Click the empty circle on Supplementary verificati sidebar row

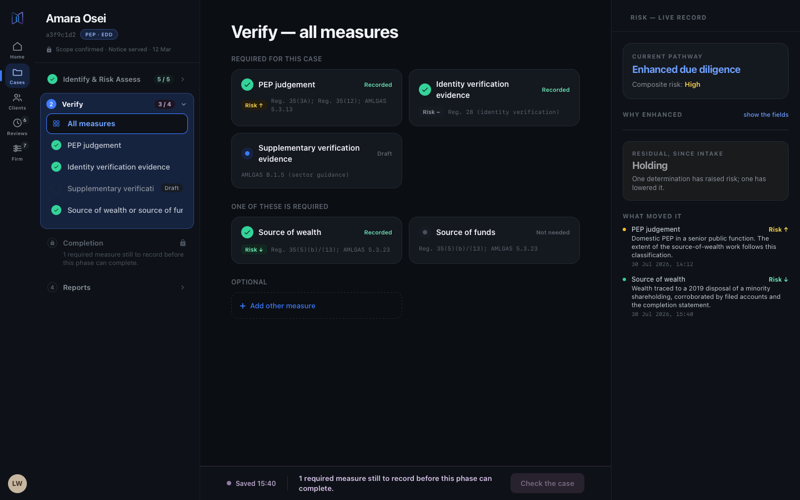coord(56,189)
